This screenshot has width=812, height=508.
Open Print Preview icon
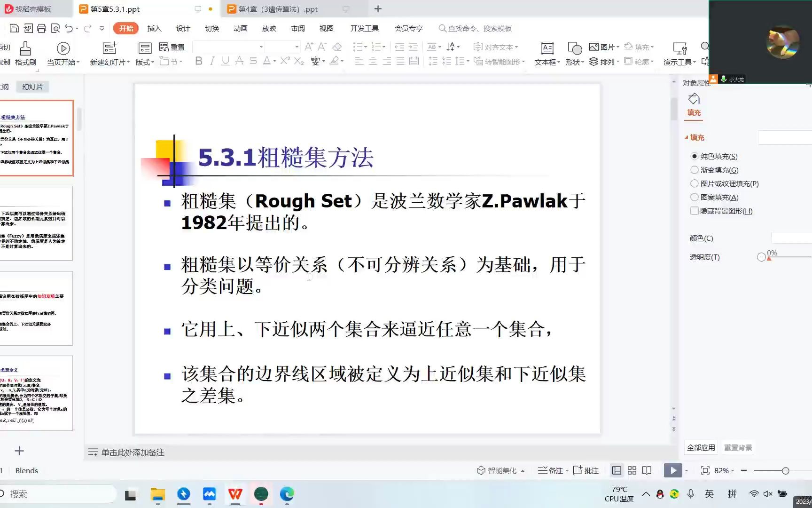(x=55, y=29)
